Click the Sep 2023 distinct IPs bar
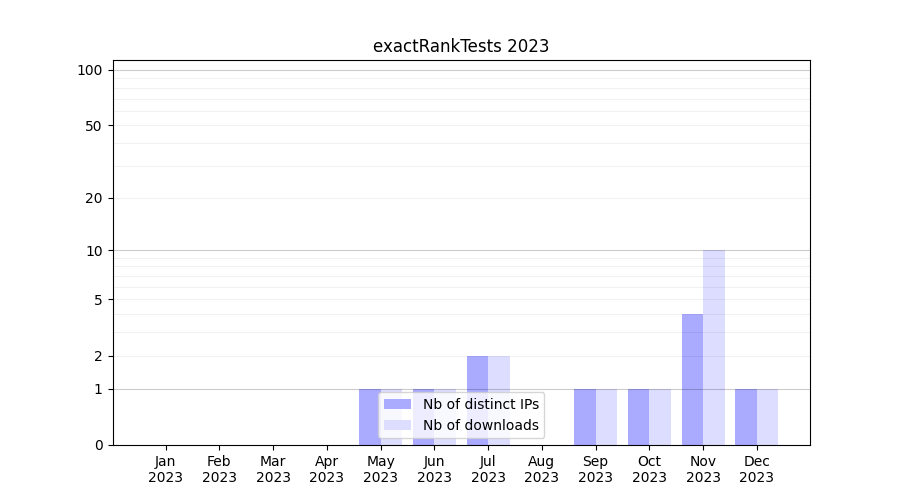Screen dimensions: 900x500 coord(585,417)
